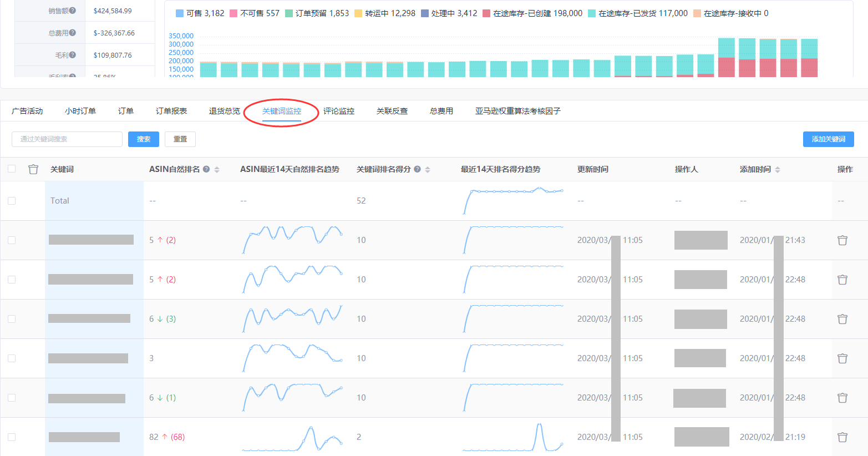This screenshot has width=868, height=456.
Task: Click the help icon beside 总费用
Action: [x=73, y=33]
